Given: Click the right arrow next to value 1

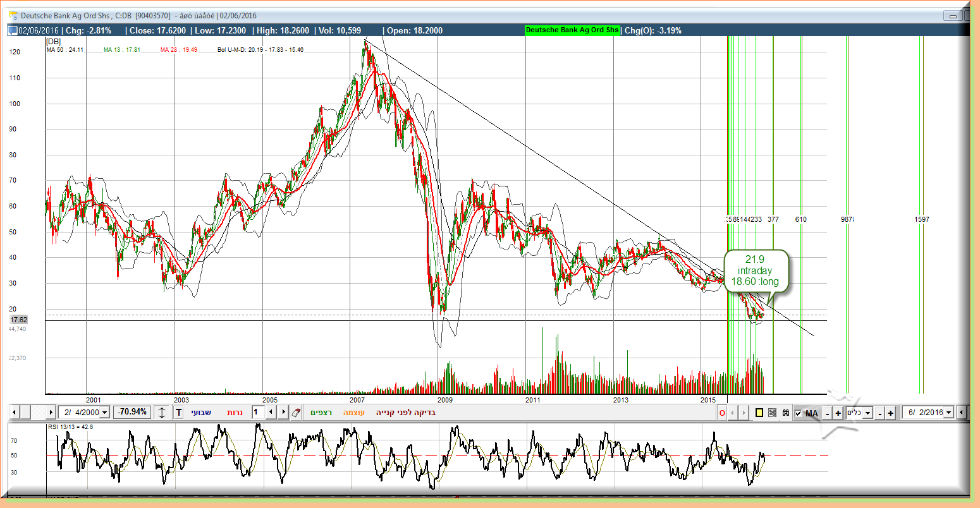Looking at the screenshot, I should 284,413.
